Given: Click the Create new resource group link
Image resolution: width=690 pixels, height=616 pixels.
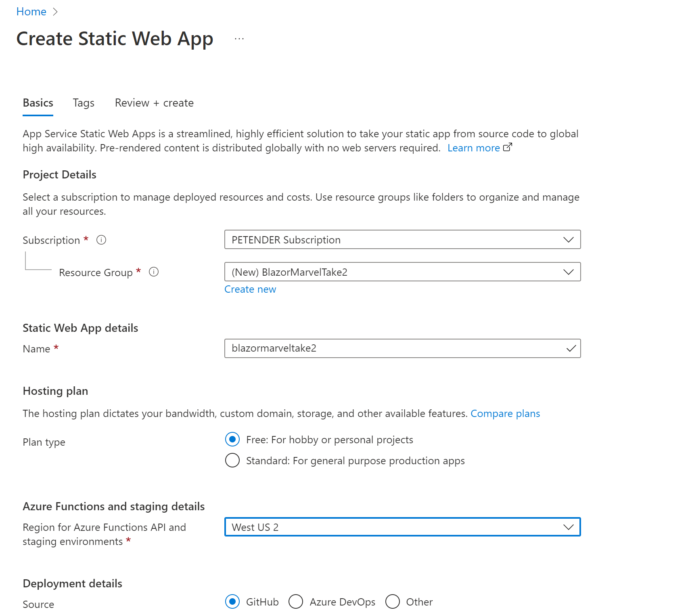Looking at the screenshot, I should [250, 289].
